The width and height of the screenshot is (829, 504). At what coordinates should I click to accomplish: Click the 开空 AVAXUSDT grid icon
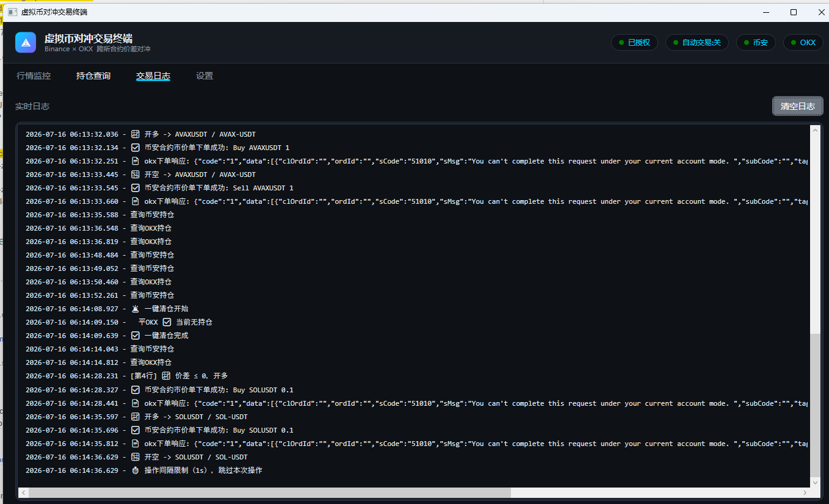[x=136, y=175]
